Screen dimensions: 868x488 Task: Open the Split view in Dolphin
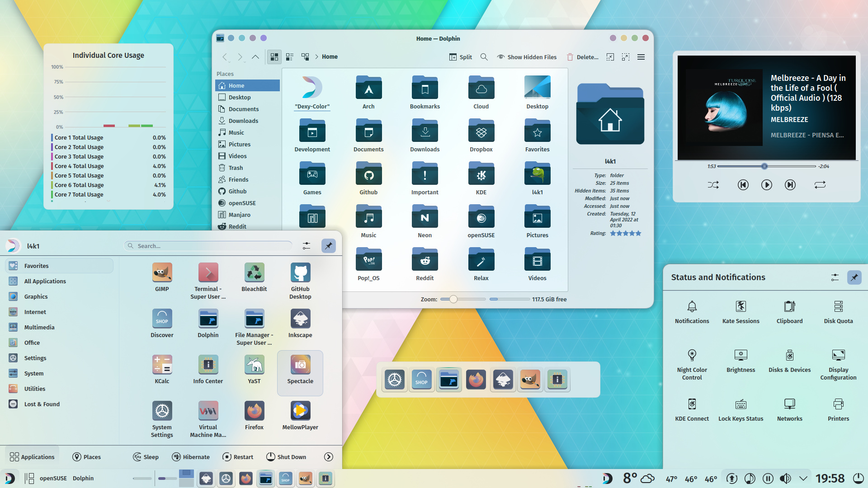pyautogui.click(x=460, y=57)
